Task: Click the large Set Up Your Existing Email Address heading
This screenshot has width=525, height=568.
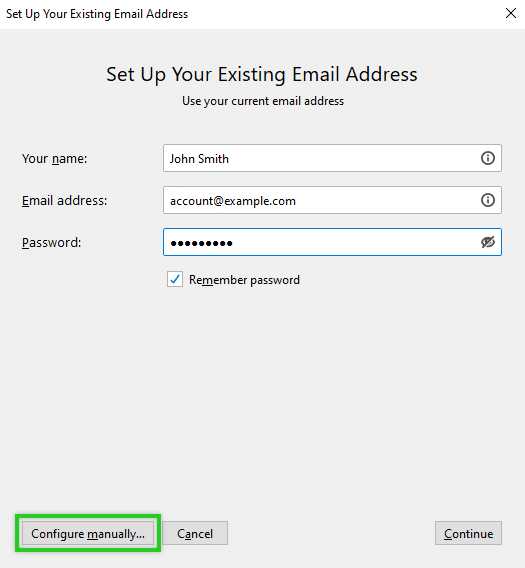Action: pyautogui.click(x=262, y=75)
